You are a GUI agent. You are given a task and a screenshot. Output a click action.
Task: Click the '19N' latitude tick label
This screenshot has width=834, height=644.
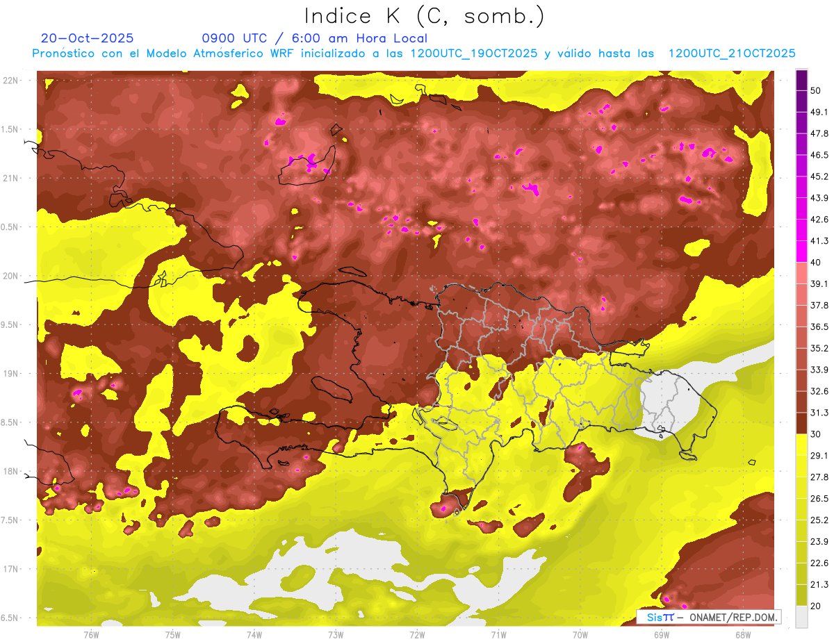(x=10, y=374)
